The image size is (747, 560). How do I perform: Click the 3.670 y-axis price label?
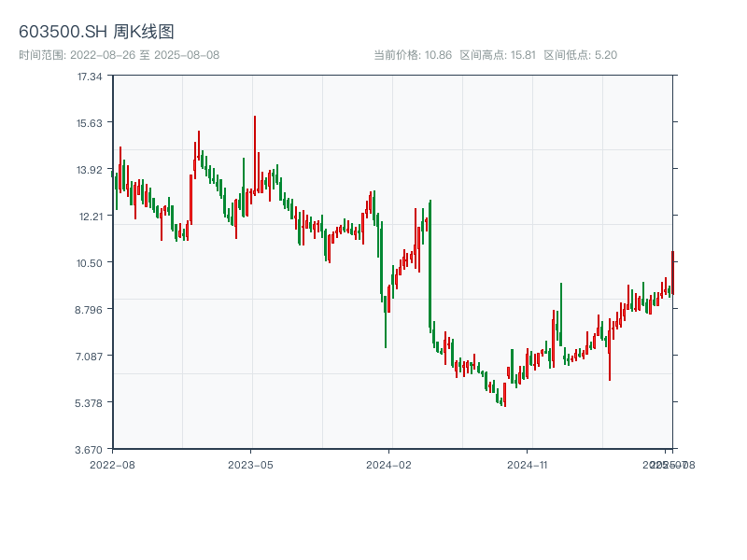(x=90, y=449)
